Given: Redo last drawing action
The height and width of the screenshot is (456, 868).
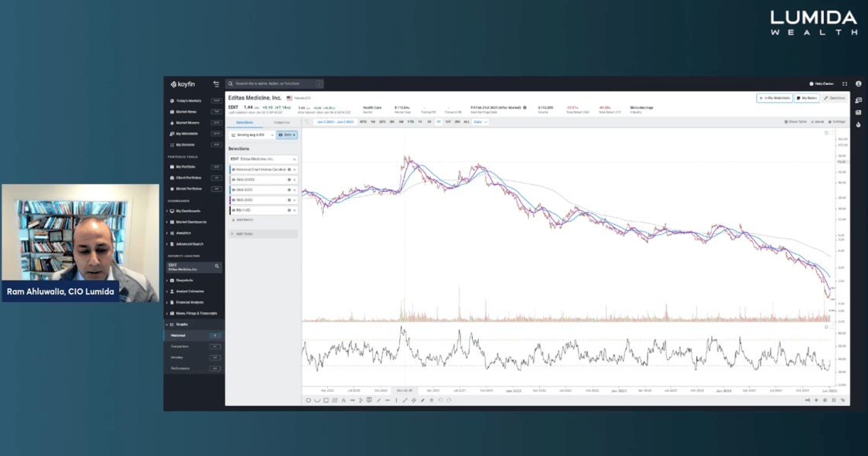Looking at the screenshot, I should click(449, 400).
